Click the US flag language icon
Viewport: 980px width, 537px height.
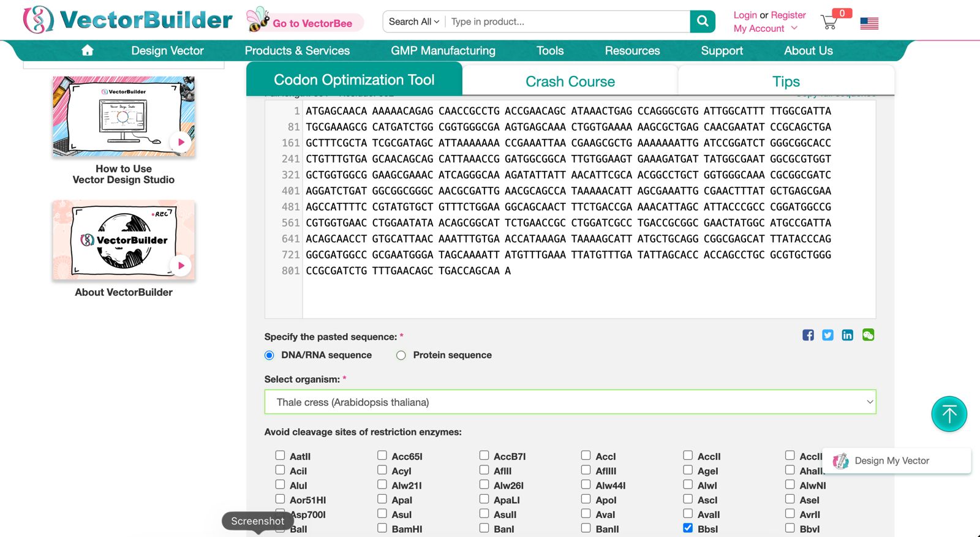point(869,23)
